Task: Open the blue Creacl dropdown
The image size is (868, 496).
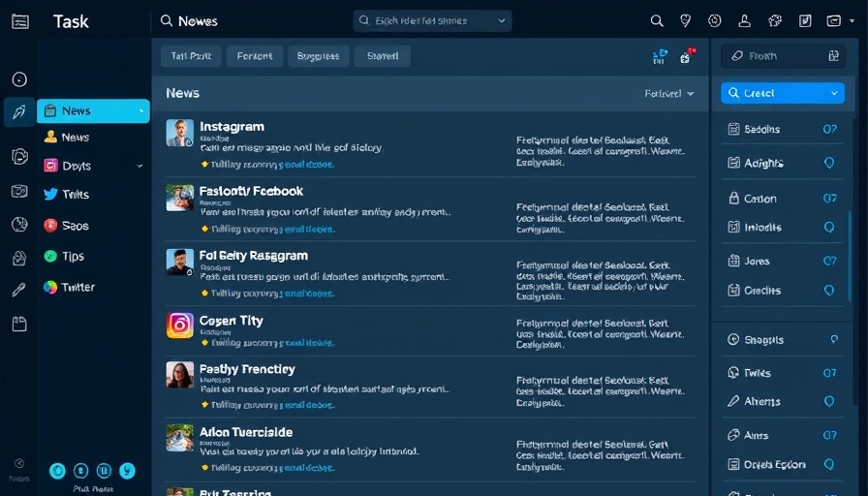Action: point(783,93)
